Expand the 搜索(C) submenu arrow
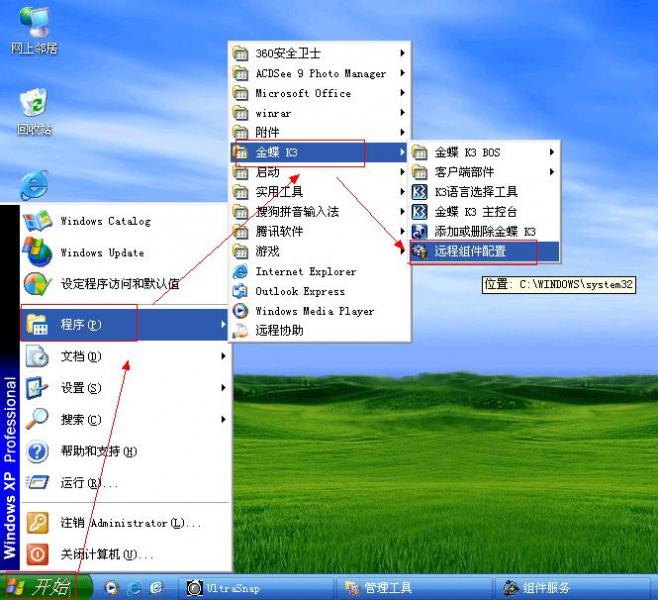 coord(223,419)
